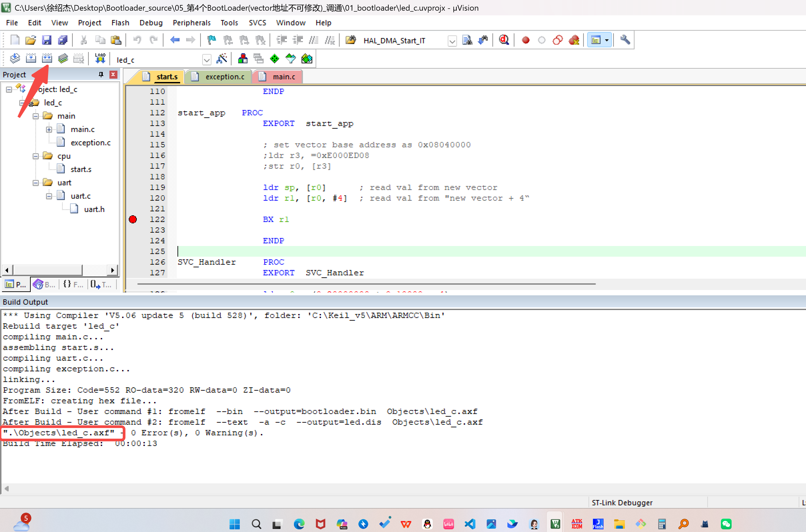Switch to Templates tab in project panel
Screen dimensions: 806x532
(x=101, y=284)
